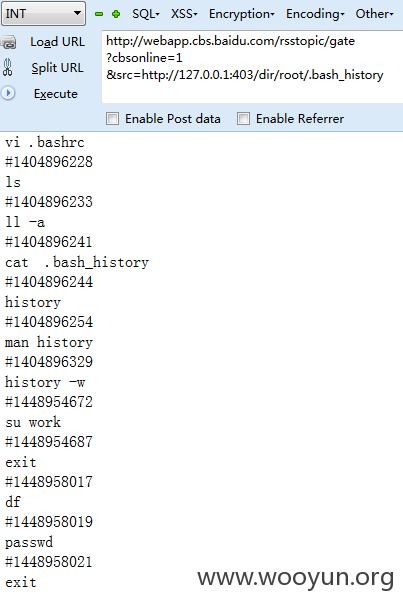Click the Load URL icon
403x606 pixels.
pos(9,42)
